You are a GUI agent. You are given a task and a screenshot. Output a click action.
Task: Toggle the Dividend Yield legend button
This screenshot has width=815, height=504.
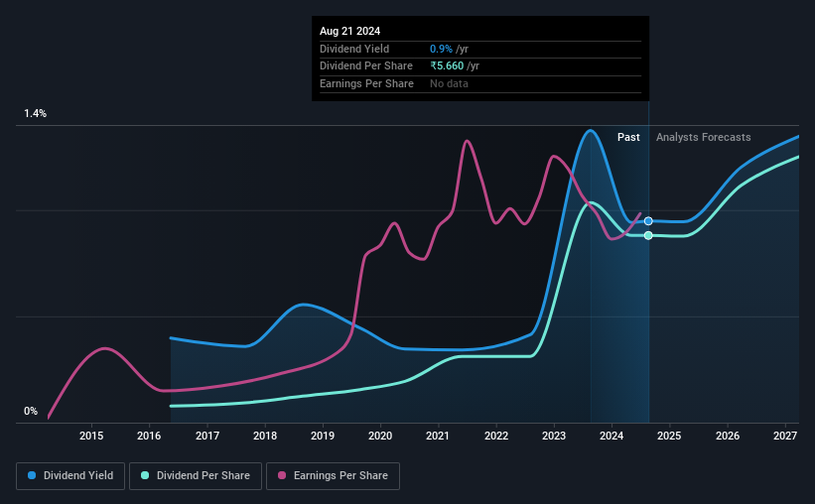click(70, 476)
